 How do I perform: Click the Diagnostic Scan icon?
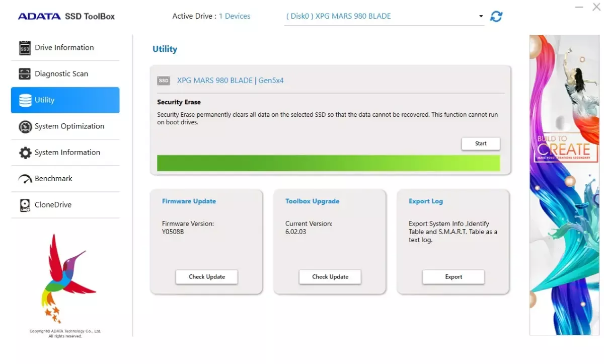coord(25,74)
